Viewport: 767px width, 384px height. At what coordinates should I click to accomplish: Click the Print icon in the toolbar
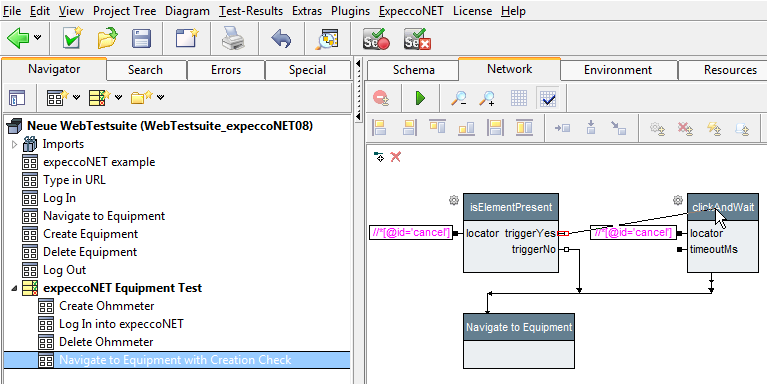pyautogui.click(x=233, y=39)
